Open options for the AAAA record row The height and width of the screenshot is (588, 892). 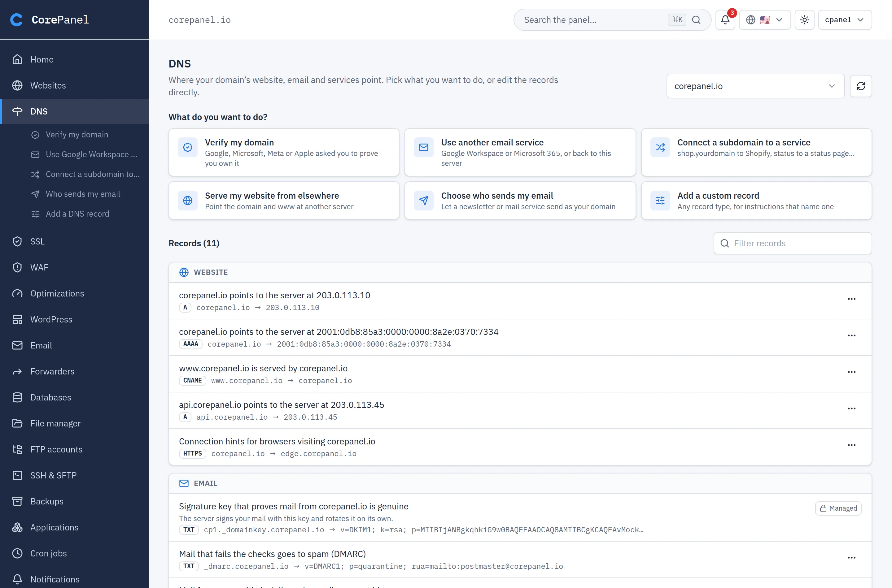(x=851, y=336)
